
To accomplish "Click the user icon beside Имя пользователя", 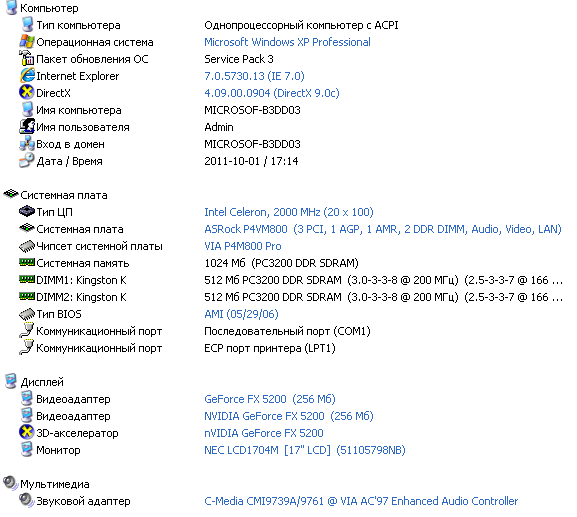I will click(x=27, y=127).
